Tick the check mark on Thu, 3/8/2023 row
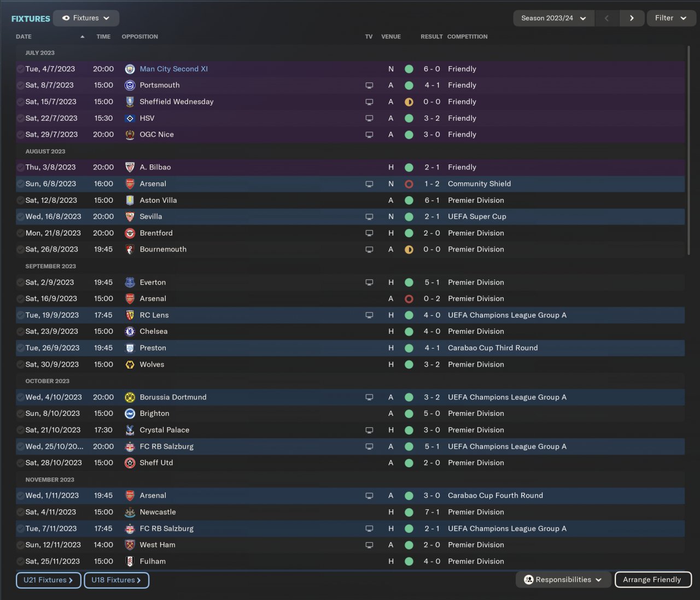This screenshot has height=600, width=700. pyautogui.click(x=20, y=167)
